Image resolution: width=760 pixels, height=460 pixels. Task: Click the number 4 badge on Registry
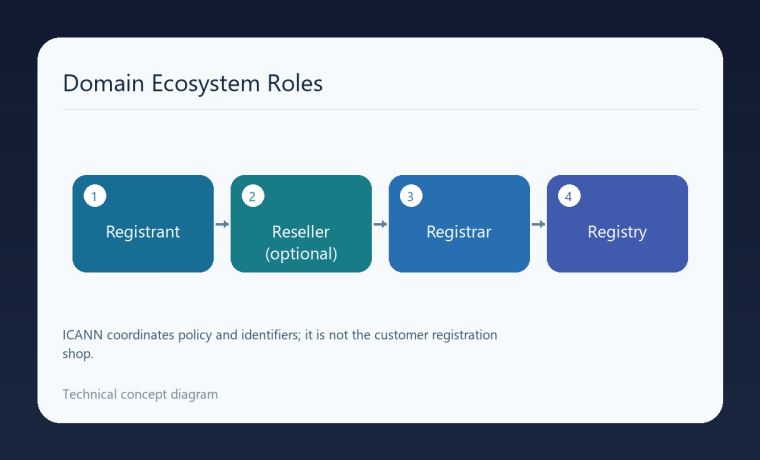[569, 196]
